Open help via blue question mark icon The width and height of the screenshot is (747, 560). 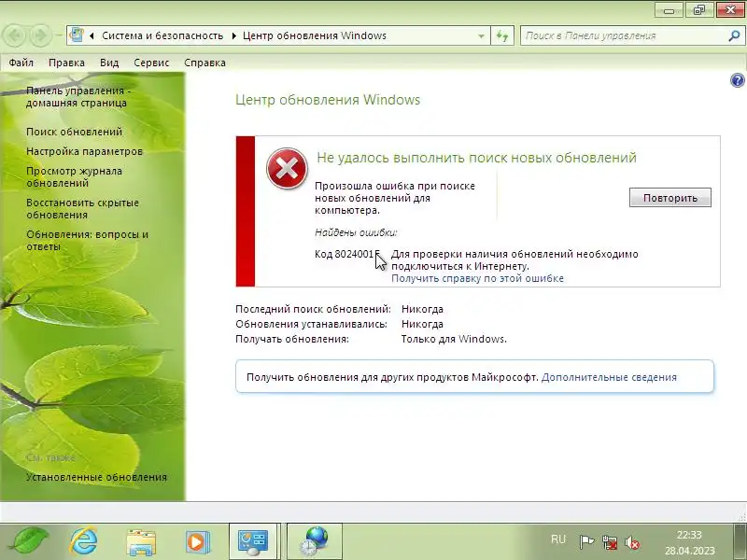point(737,80)
